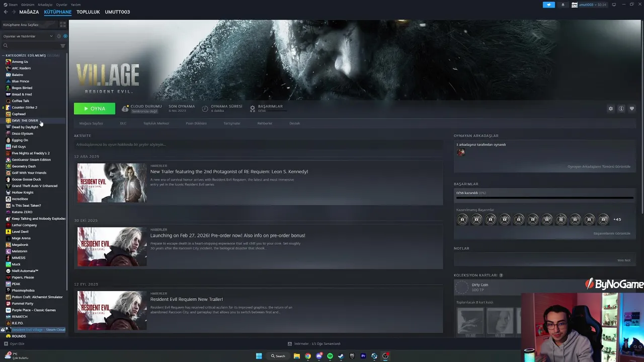Image resolution: width=644 pixels, height=362 pixels.
Task: Open the Windows Start button
Action: click(259, 356)
